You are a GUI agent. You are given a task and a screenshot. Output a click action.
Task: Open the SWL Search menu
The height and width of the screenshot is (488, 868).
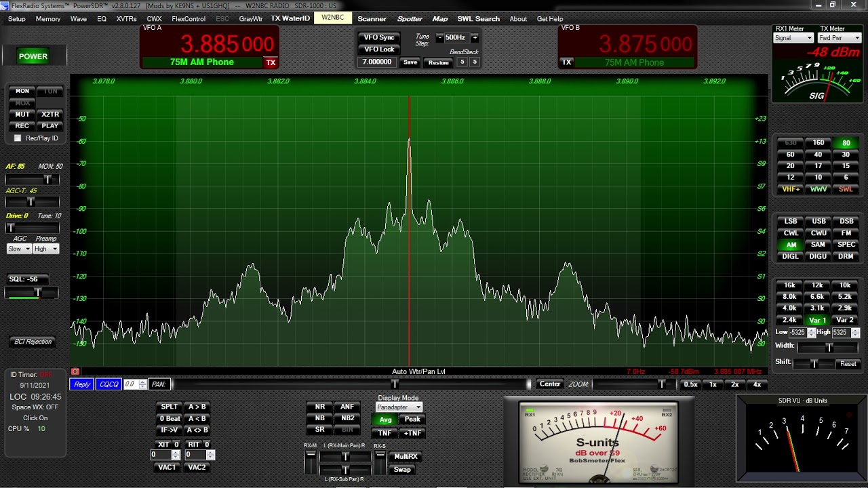(x=478, y=19)
